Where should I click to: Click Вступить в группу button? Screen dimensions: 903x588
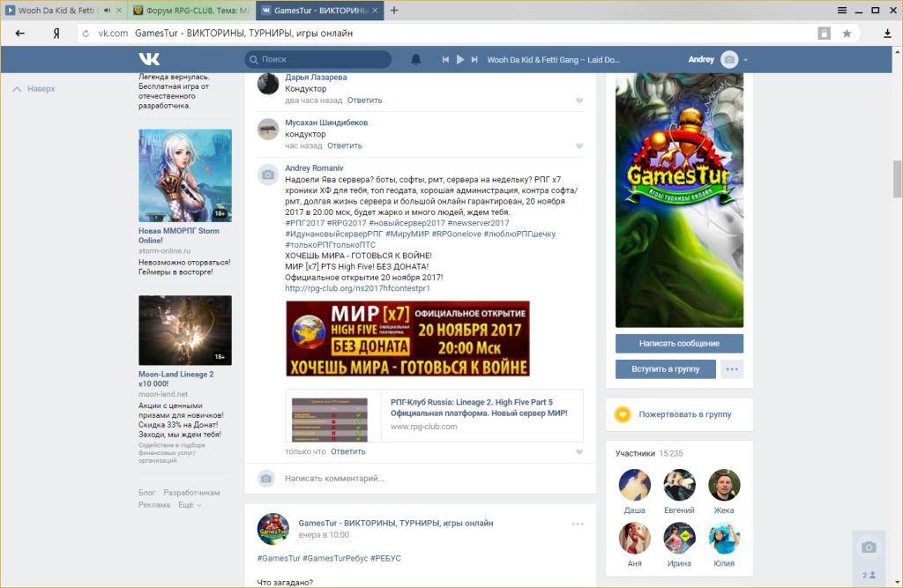coord(665,369)
